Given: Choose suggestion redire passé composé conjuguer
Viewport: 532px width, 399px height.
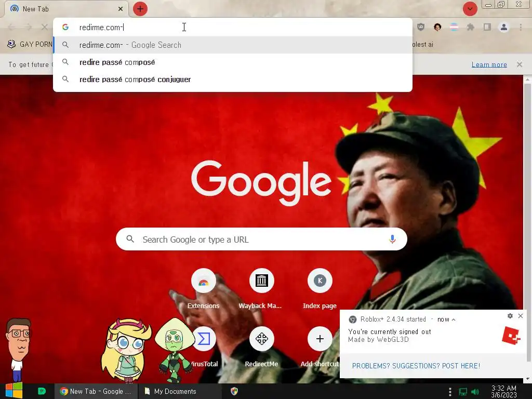Looking at the screenshot, I should tap(233, 79).
